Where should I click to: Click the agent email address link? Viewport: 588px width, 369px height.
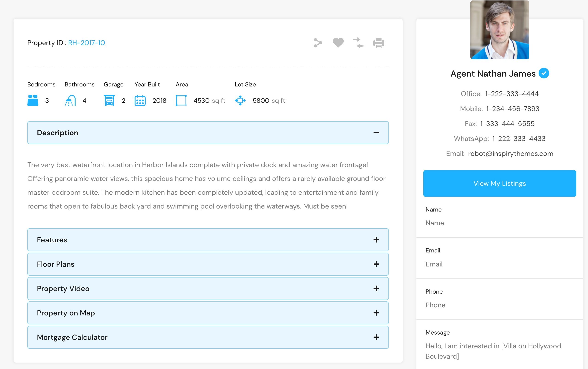pos(510,154)
